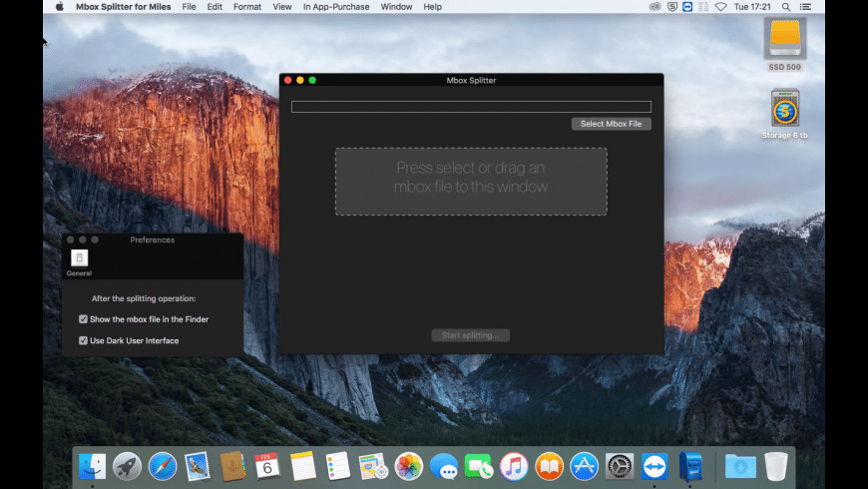Open Safari compass icon in dock

[163, 466]
